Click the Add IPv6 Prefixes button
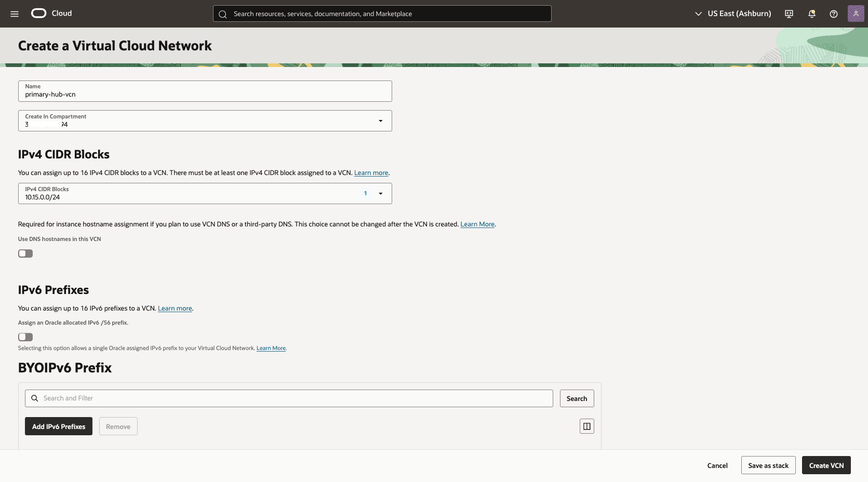Image resolution: width=868 pixels, height=482 pixels. [58, 426]
